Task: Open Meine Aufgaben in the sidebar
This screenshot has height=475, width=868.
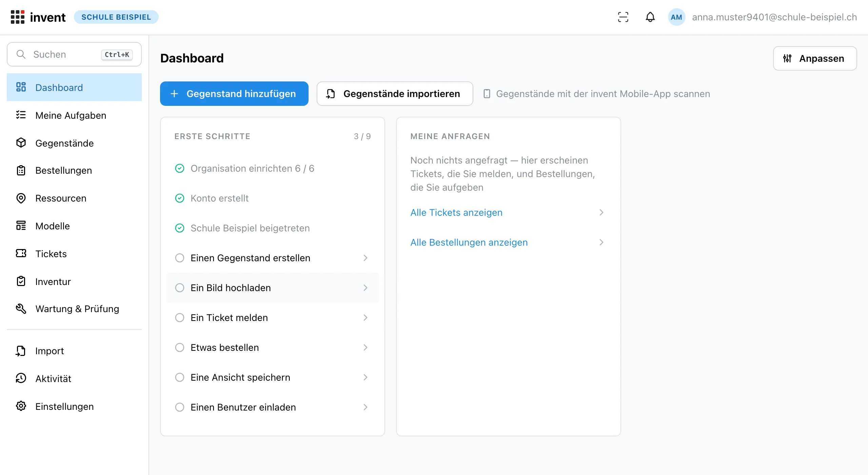Action: (x=74, y=115)
